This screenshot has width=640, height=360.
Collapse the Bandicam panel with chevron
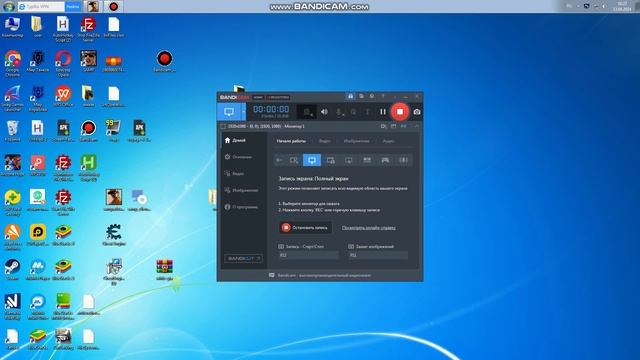(417, 127)
